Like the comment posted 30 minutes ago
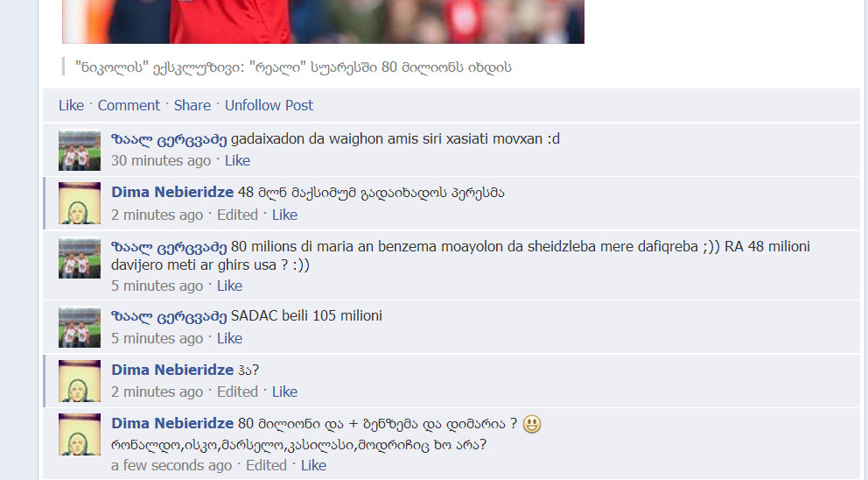 coord(237,161)
